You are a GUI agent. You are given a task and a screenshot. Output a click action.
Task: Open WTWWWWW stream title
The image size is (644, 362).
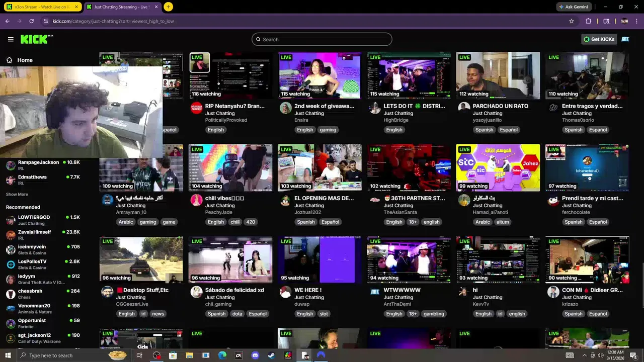pos(402,290)
